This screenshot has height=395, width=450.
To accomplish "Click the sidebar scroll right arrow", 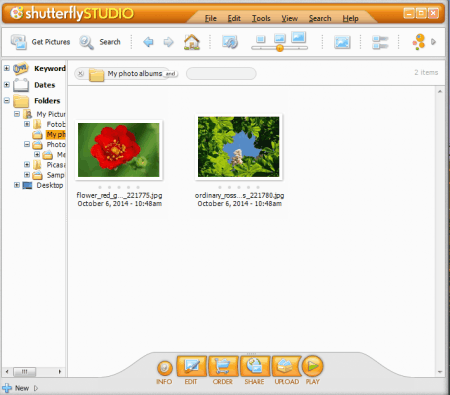I will click(60, 371).
